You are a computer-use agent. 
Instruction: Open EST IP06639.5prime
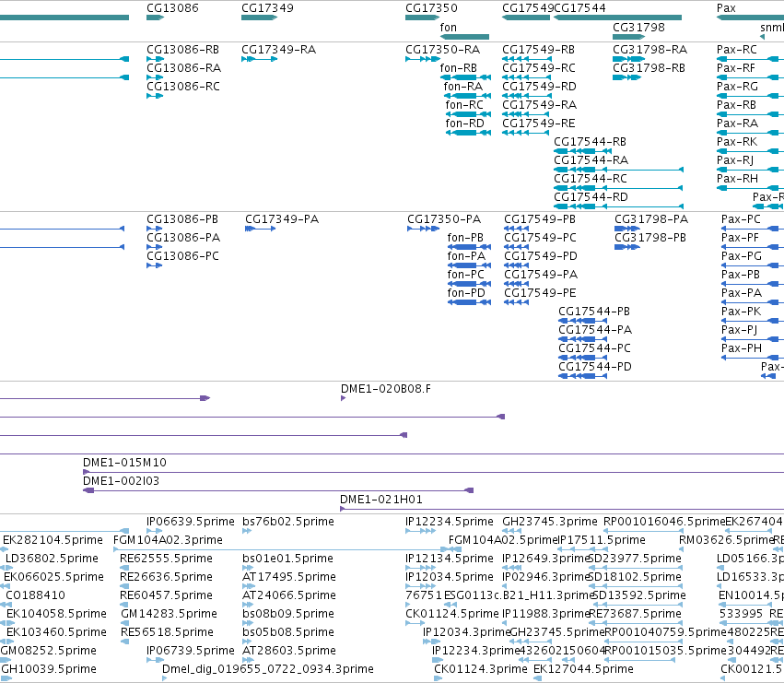pos(191,522)
